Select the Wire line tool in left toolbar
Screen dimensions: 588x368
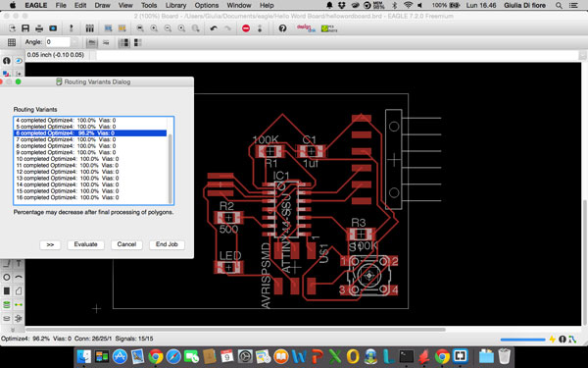pos(7,264)
